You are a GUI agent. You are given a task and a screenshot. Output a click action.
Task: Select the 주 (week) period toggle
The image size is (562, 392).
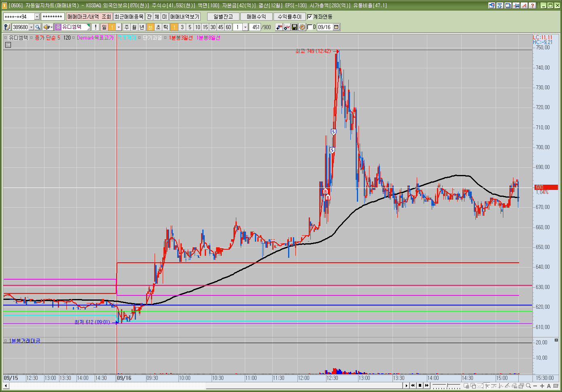[127, 27]
